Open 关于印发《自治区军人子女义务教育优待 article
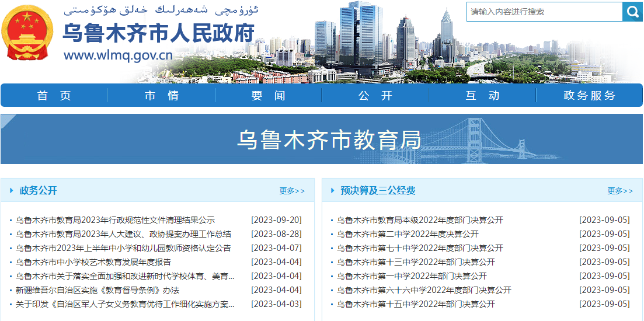This screenshot has height=321, width=644. pos(125,304)
